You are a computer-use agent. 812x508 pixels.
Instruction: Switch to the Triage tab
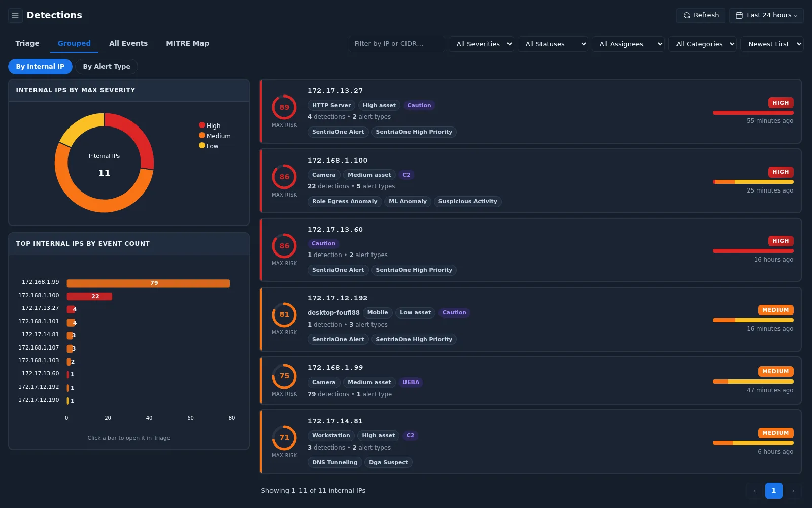click(x=27, y=43)
